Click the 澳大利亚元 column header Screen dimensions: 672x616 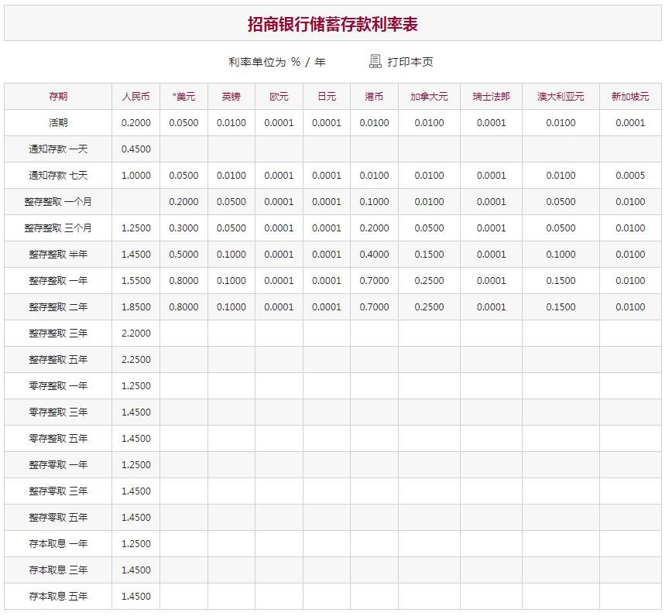[x=561, y=97]
